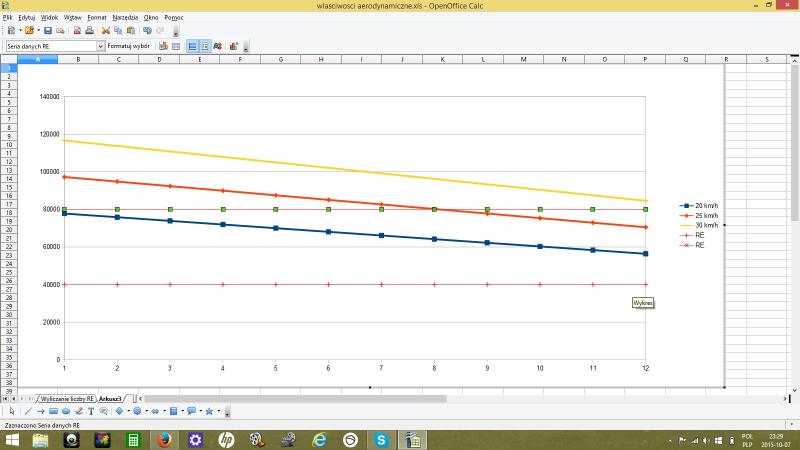
Task: Click the Save document icon
Action: pyautogui.click(x=47, y=31)
